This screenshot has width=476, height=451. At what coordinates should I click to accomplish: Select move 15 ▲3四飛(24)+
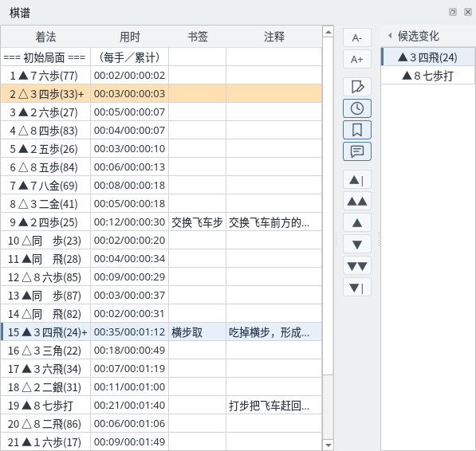click(x=161, y=331)
